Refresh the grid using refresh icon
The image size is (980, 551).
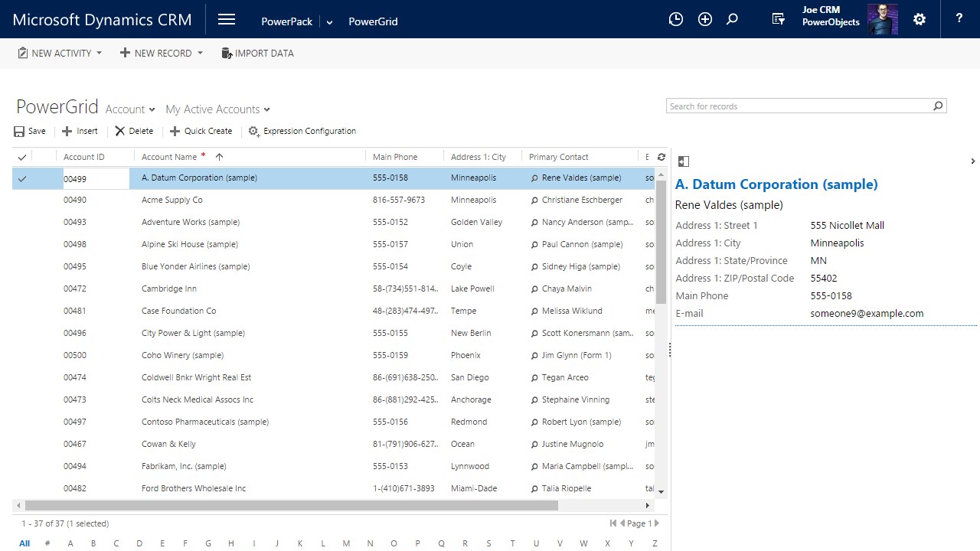[x=661, y=157]
